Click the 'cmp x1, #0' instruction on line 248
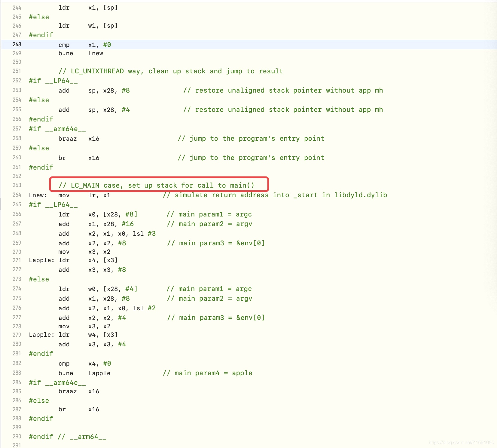Image resolution: width=497 pixels, height=448 pixels. (x=85, y=45)
